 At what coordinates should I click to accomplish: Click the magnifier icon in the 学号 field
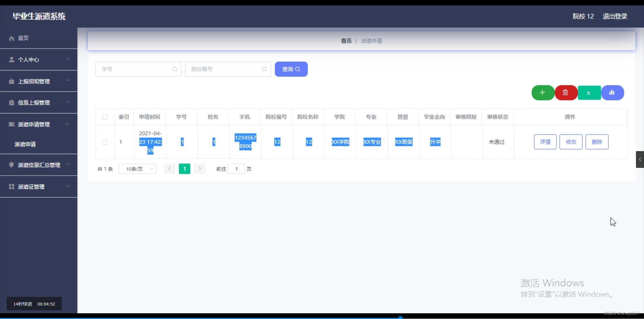pos(175,69)
